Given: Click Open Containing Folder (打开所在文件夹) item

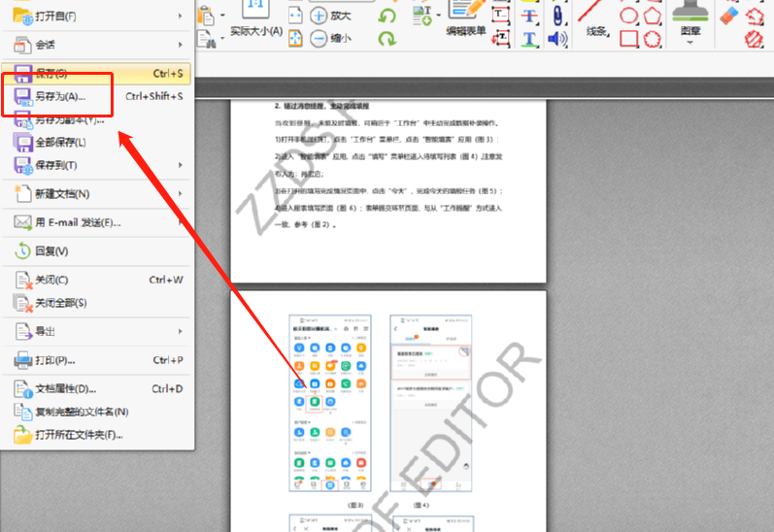Looking at the screenshot, I should pyautogui.click(x=97, y=435).
